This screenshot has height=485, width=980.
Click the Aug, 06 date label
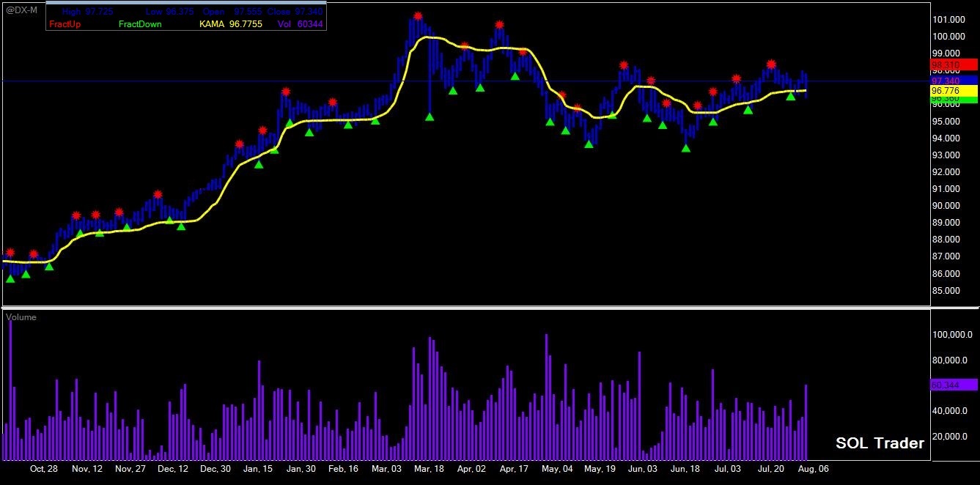pos(814,468)
